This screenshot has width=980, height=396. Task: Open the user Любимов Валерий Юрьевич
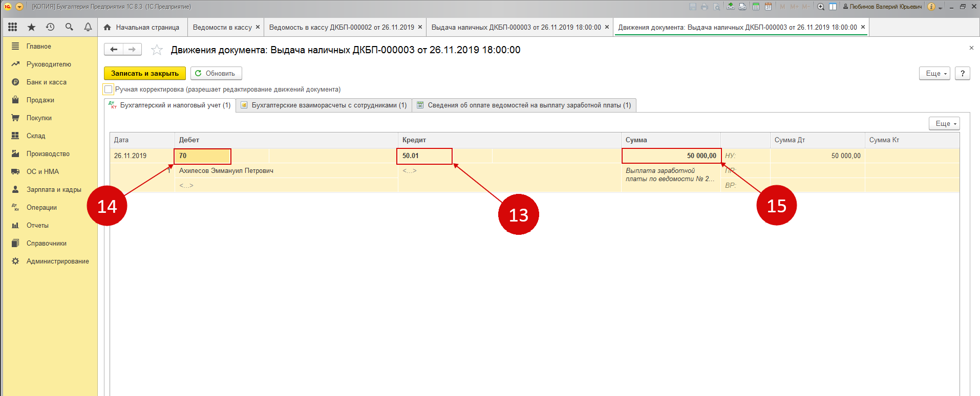pos(882,7)
